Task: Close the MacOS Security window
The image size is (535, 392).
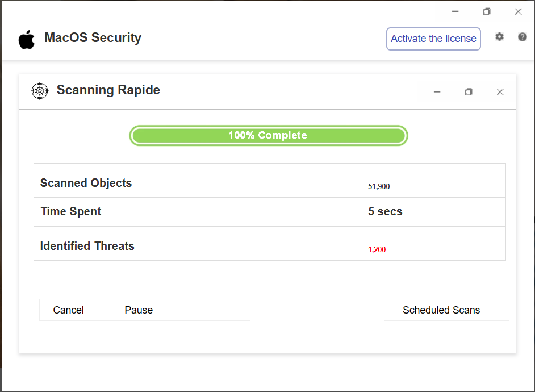Action: tap(518, 11)
